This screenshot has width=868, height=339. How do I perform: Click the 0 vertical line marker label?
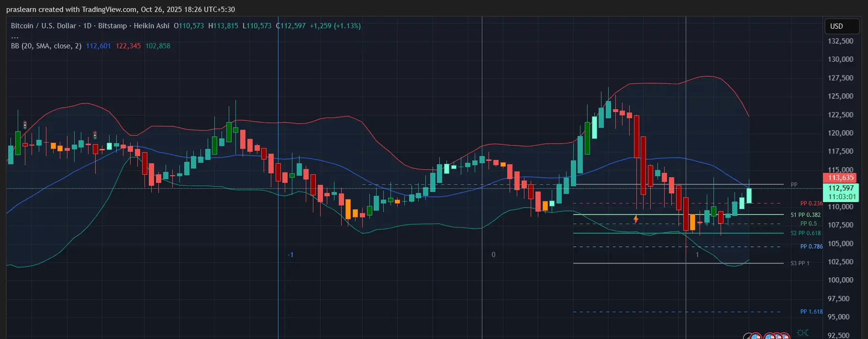(493, 255)
